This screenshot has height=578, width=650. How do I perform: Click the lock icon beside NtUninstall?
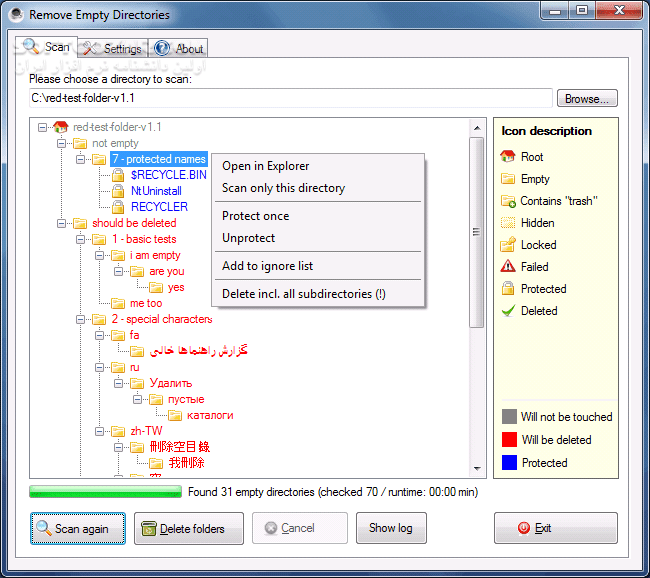118,191
